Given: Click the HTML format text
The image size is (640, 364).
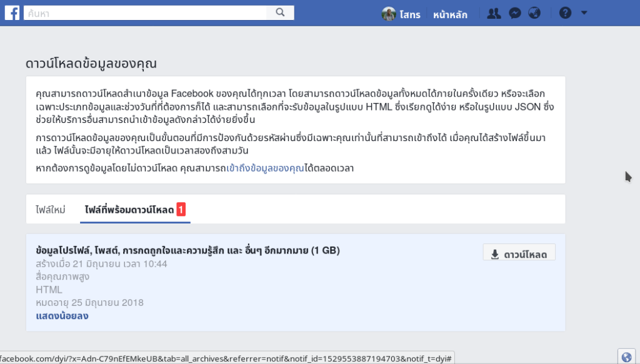Looking at the screenshot, I should 49,290.
